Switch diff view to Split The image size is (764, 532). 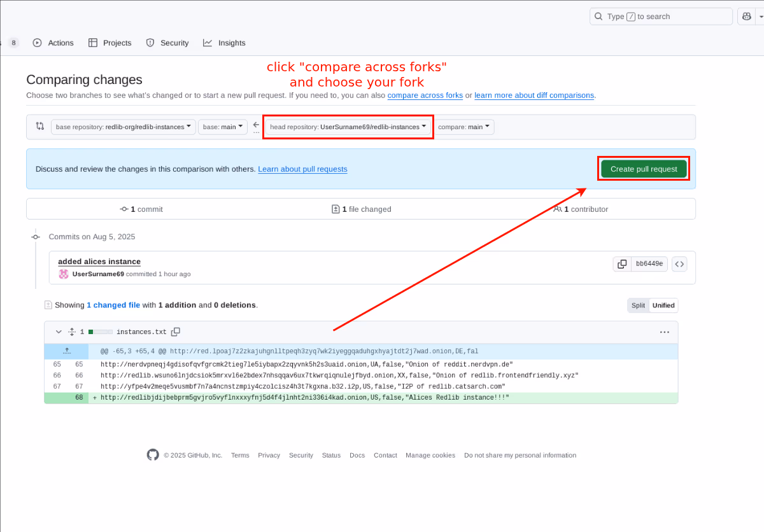click(638, 305)
